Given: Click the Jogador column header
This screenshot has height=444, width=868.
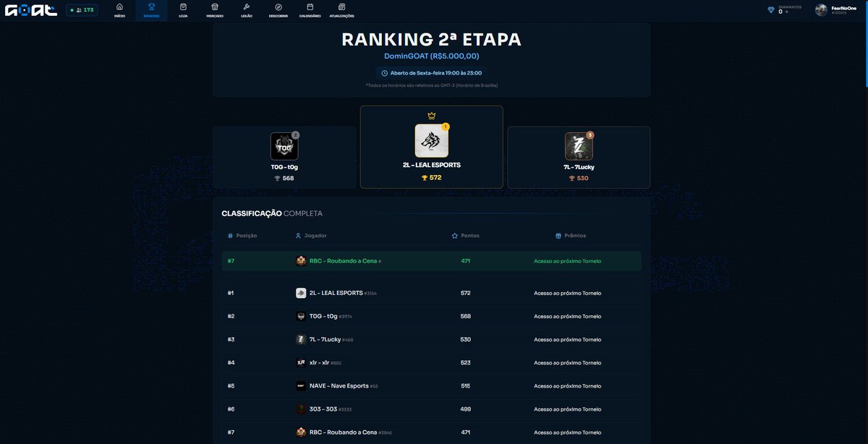Looking at the screenshot, I should 311,236.
